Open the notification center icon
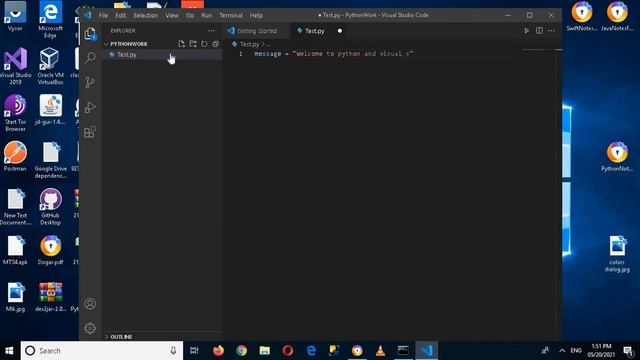This screenshot has width=640, height=360. 628,351
